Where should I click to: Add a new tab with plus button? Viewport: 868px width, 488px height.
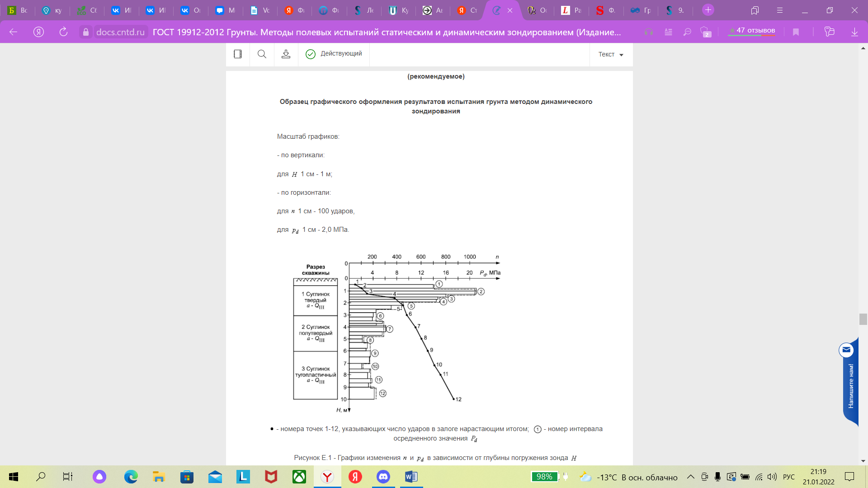(708, 10)
